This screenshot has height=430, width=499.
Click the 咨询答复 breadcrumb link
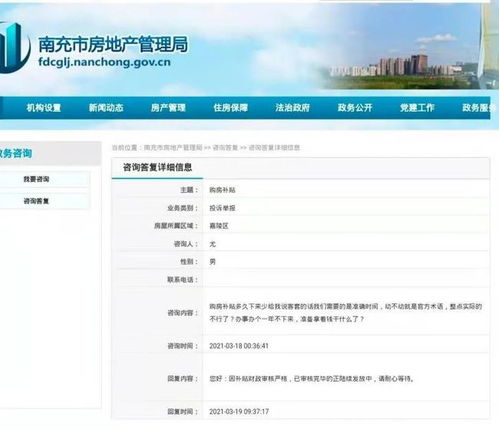point(225,148)
